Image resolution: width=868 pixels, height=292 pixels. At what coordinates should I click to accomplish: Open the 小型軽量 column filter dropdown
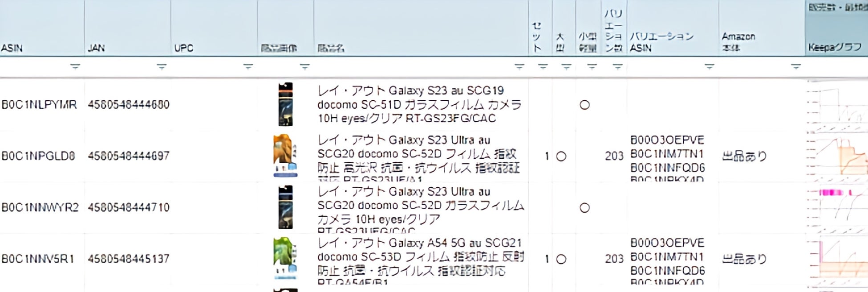click(x=592, y=67)
